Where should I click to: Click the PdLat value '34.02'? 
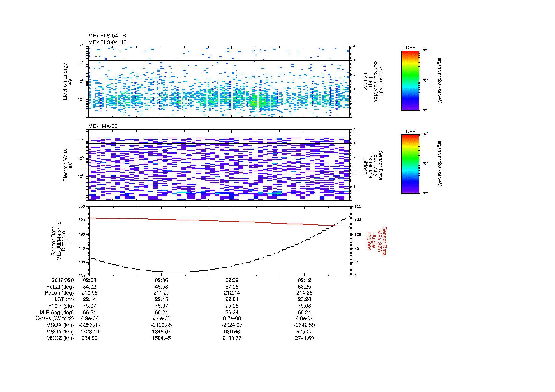tap(89, 287)
